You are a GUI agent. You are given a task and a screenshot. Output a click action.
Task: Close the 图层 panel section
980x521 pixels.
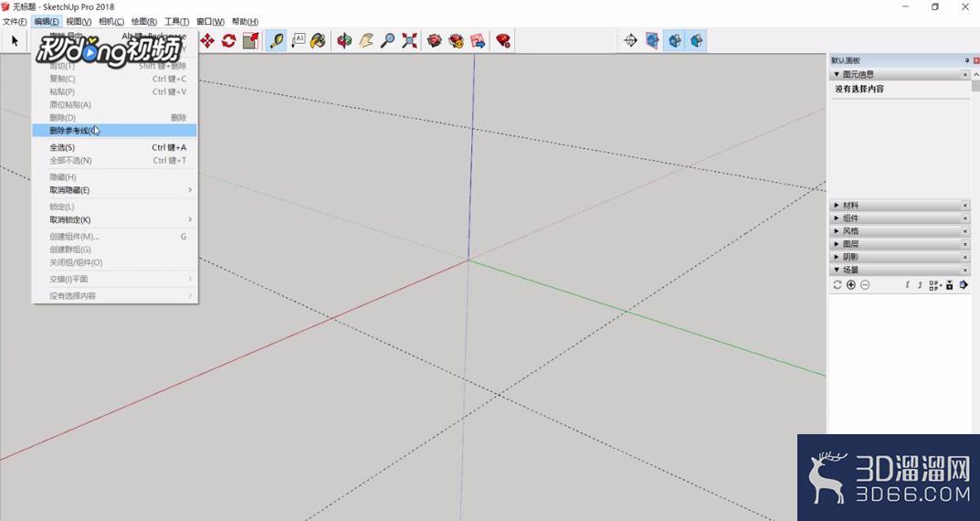[x=965, y=244]
